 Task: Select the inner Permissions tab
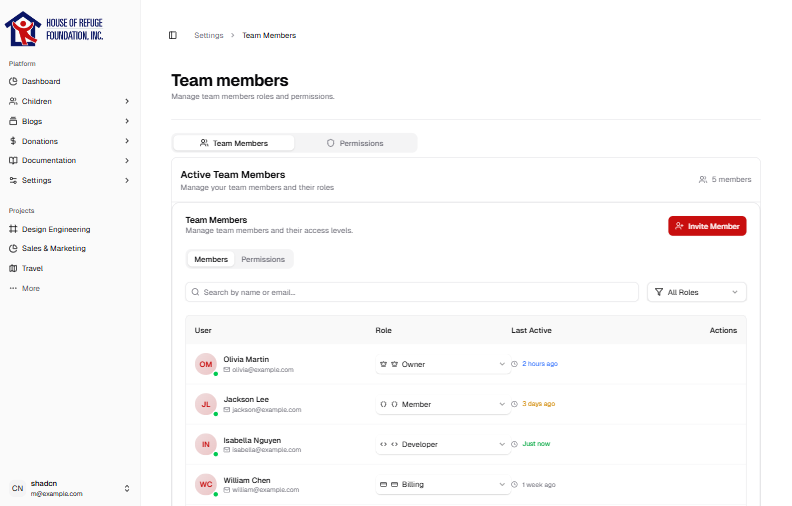(263, 259)
